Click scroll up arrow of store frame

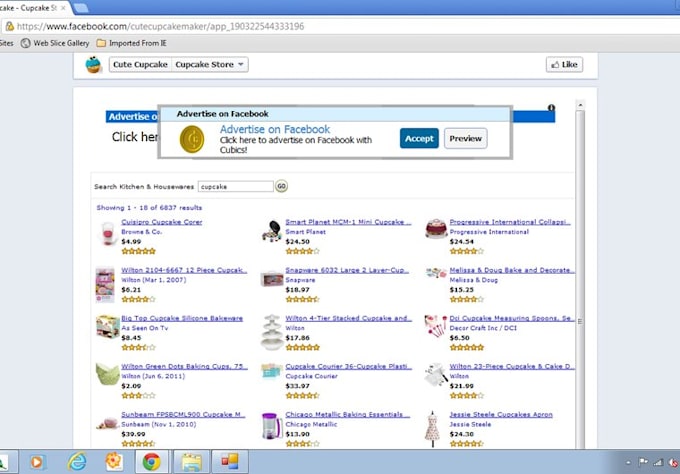tap(580, 105)
